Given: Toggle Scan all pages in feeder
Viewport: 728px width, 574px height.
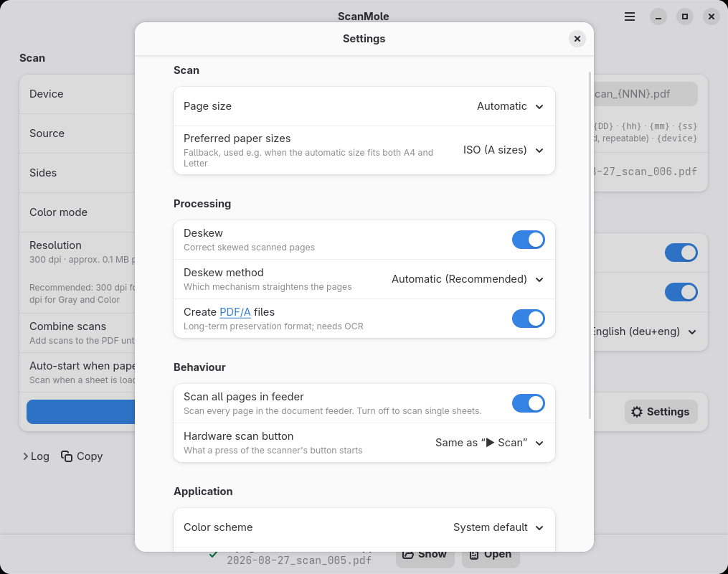Looking at the screenshot, I should [529, 403].
